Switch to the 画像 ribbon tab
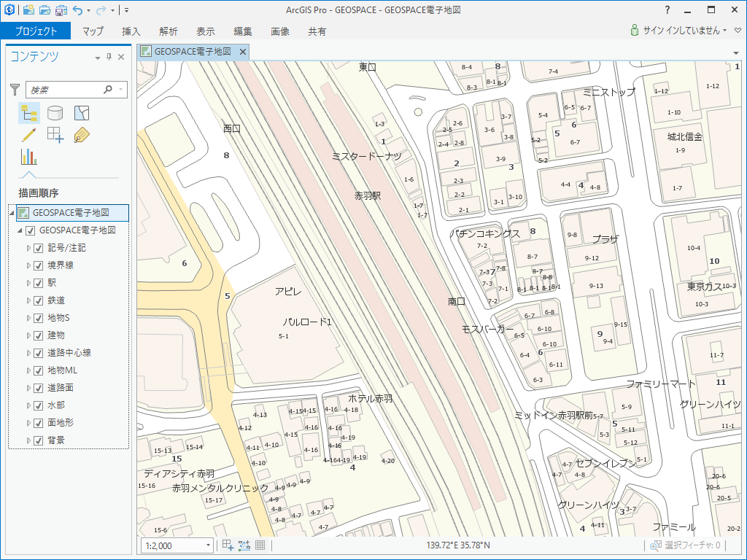The width and height of the screenshot is (747, 560). pos(279,31)
